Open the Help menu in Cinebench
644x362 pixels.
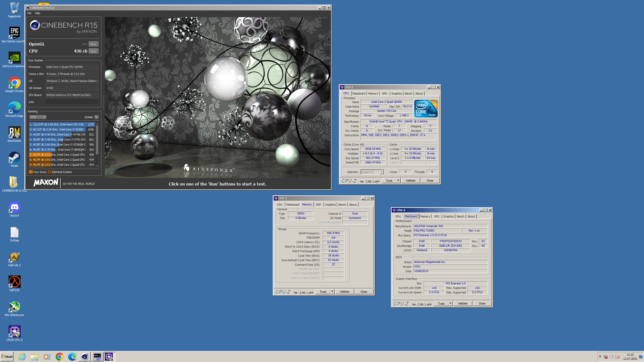[x=37, y=13]
